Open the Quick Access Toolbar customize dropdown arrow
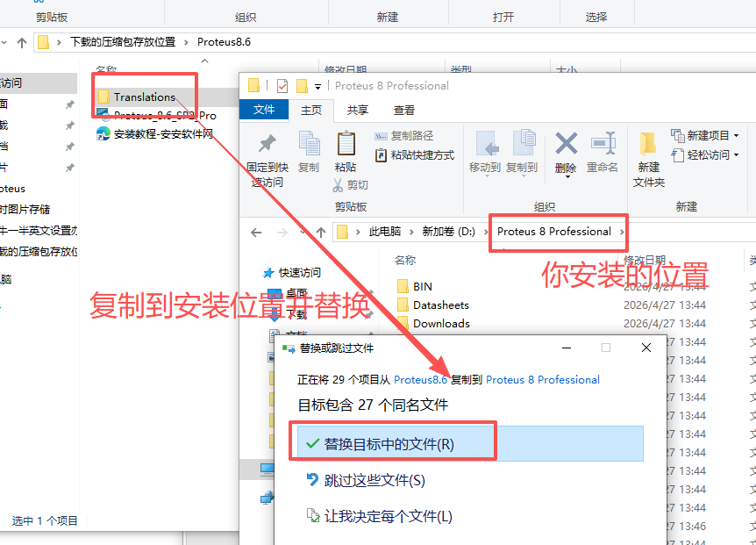Image resolution: width=756 pixels, height=545 pixels. coord(317,87)
